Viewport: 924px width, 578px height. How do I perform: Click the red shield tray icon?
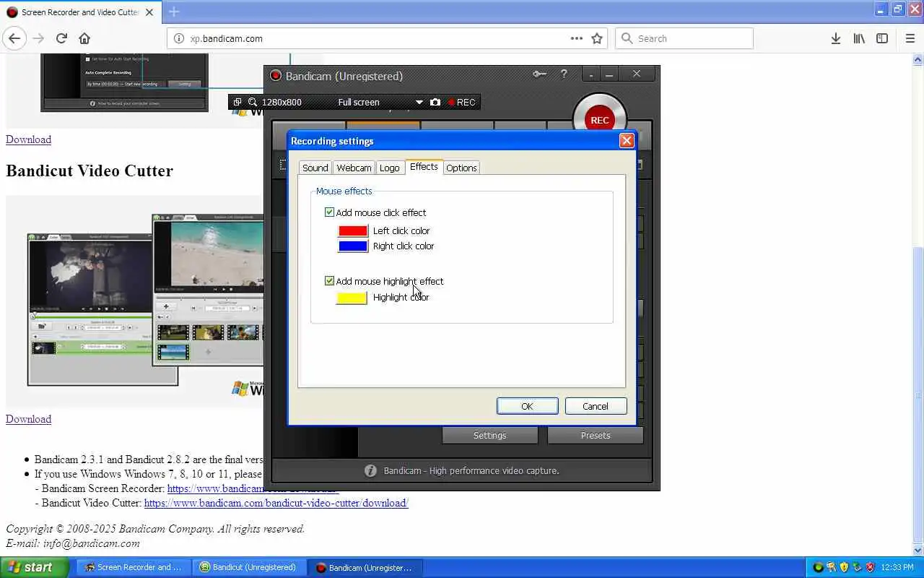[x=870, y=567]
